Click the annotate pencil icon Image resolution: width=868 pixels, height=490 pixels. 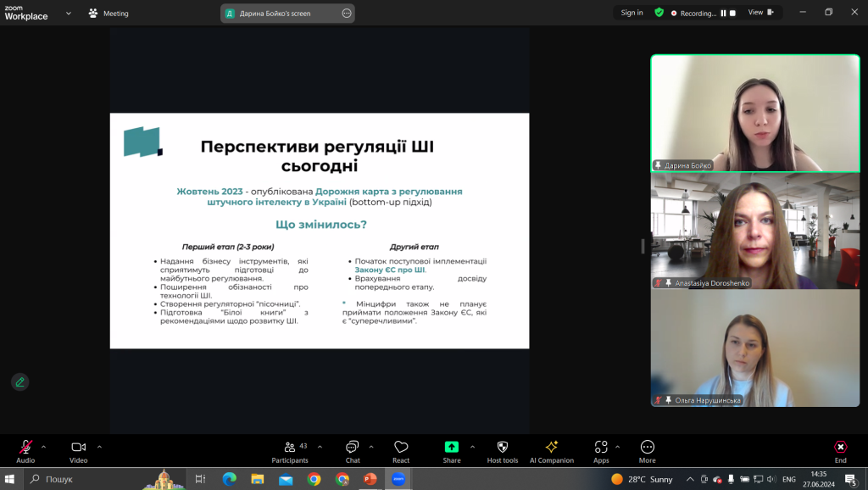[20, 382]
